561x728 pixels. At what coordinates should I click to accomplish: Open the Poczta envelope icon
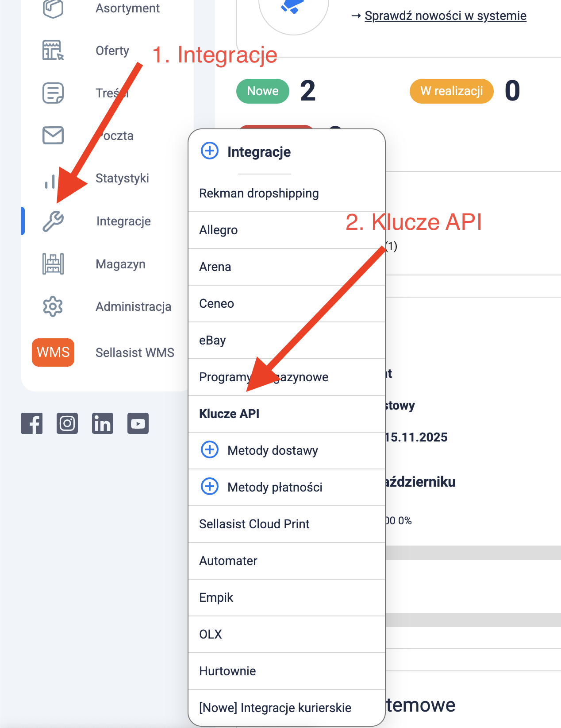point(53,135)
